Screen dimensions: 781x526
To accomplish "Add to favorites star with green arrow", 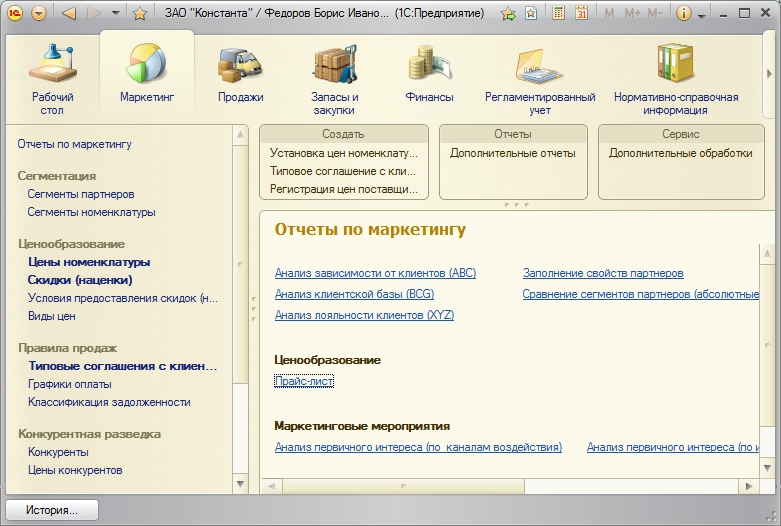I will point(509,13).
